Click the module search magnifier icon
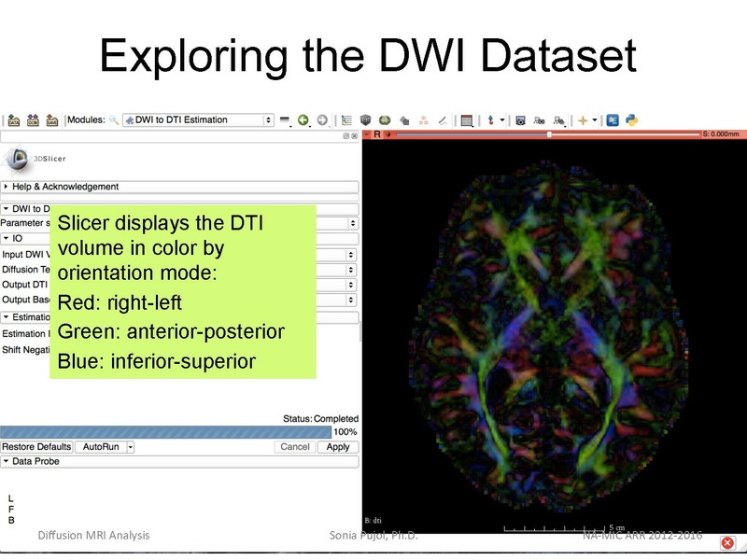Viewport: 747px width, 560px height. click(x=114, y=120)
